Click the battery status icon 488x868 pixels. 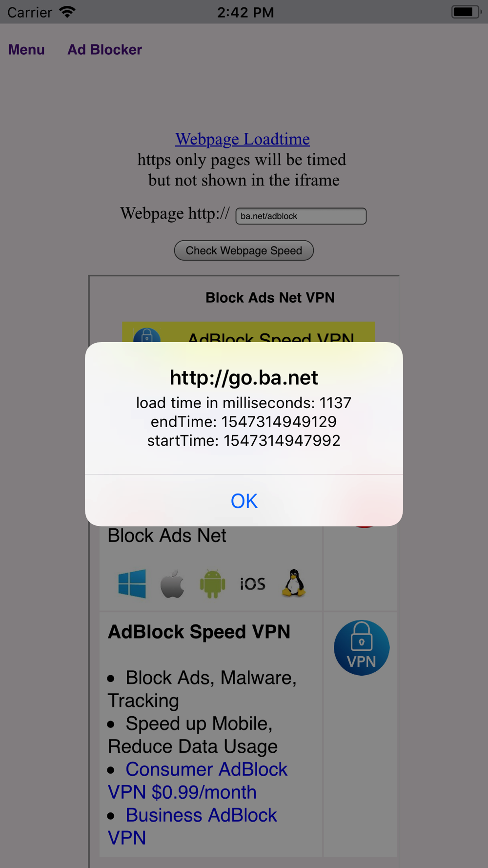(466, 12)
